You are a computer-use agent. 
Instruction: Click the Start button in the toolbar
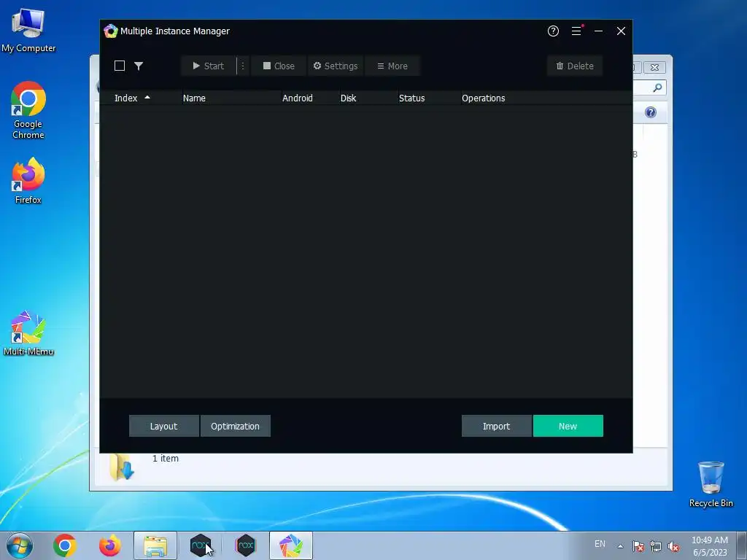coord(208,66)
